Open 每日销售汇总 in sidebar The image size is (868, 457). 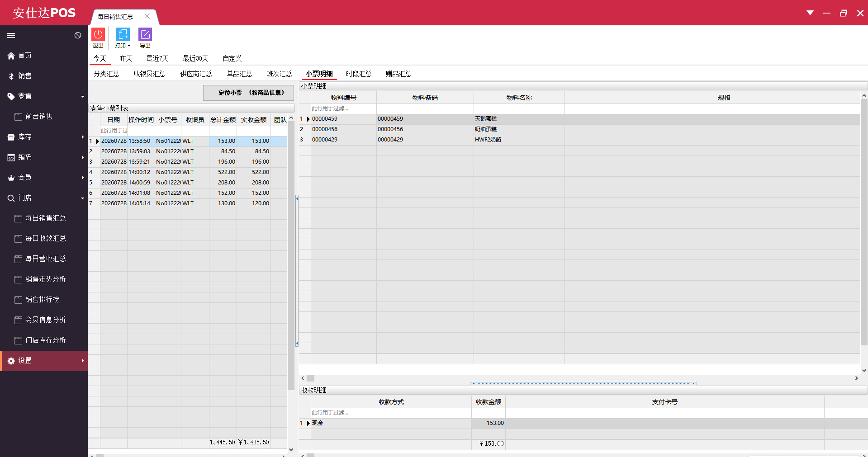click(x=44, y=218)
